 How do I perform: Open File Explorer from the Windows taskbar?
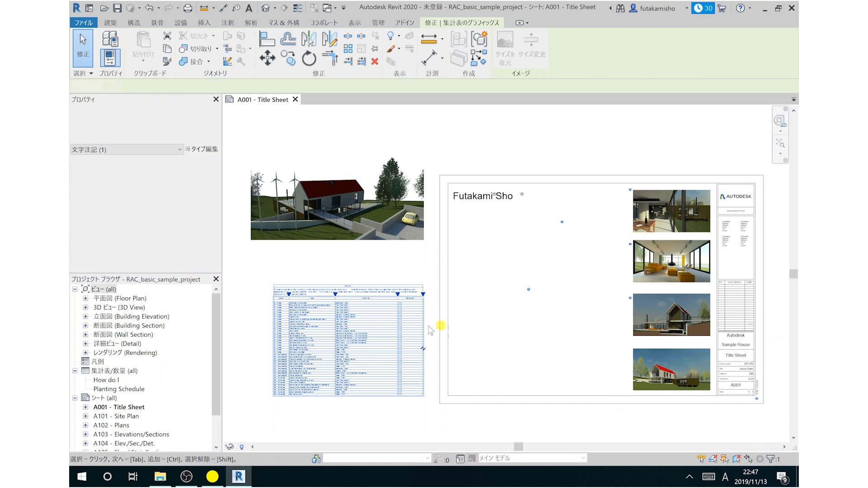click(x=160, y=477)
